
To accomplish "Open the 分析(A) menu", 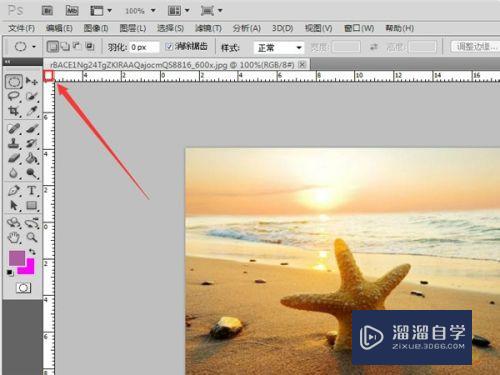I will click(247, 28).
